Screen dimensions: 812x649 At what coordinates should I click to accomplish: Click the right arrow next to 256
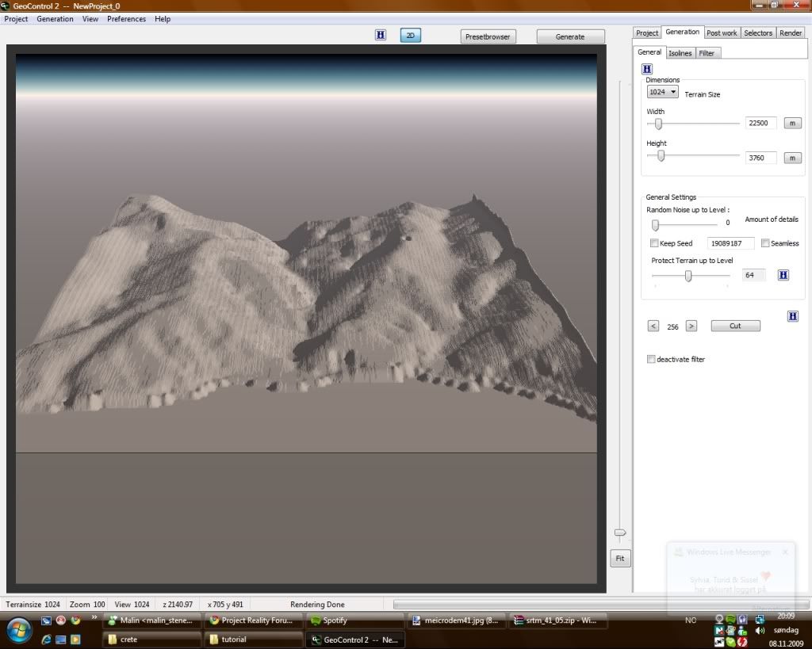pyautogui.click(x=691, y=326)
